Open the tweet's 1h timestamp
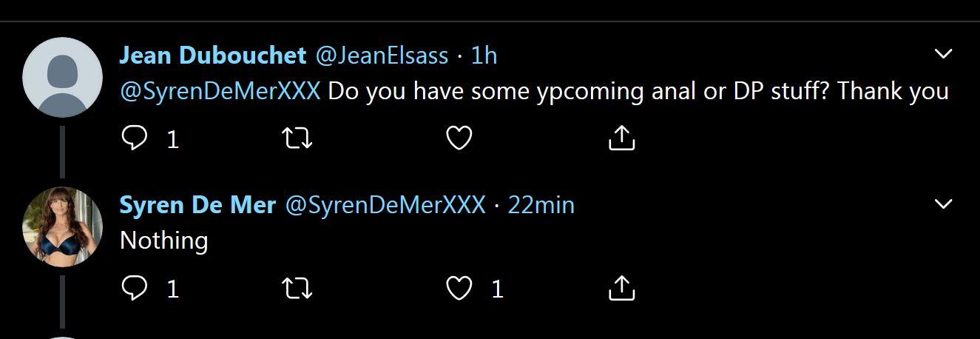 484,56
